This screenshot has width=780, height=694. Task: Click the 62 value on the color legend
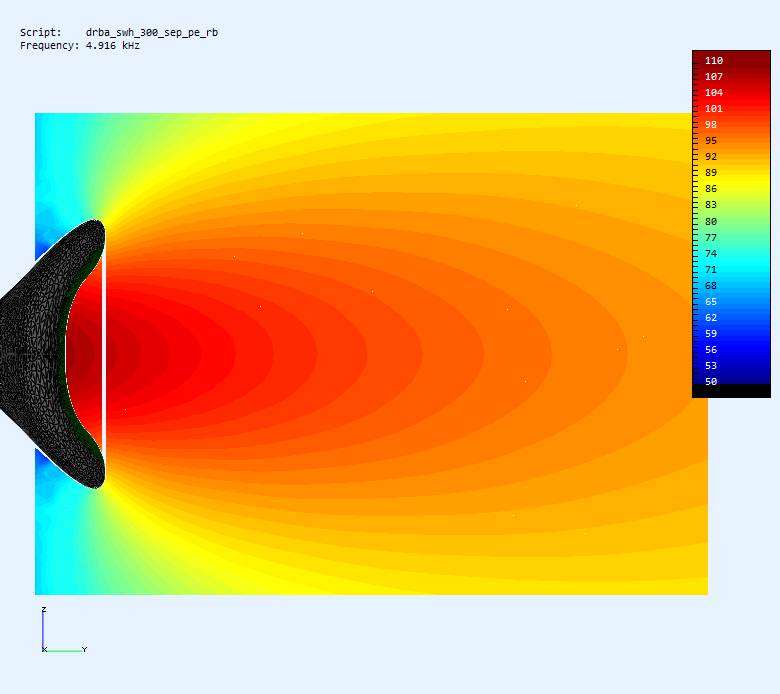point(711,317)
